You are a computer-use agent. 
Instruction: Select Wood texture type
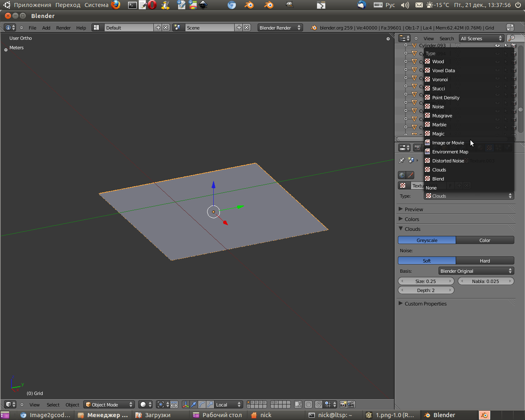point(469,62)
